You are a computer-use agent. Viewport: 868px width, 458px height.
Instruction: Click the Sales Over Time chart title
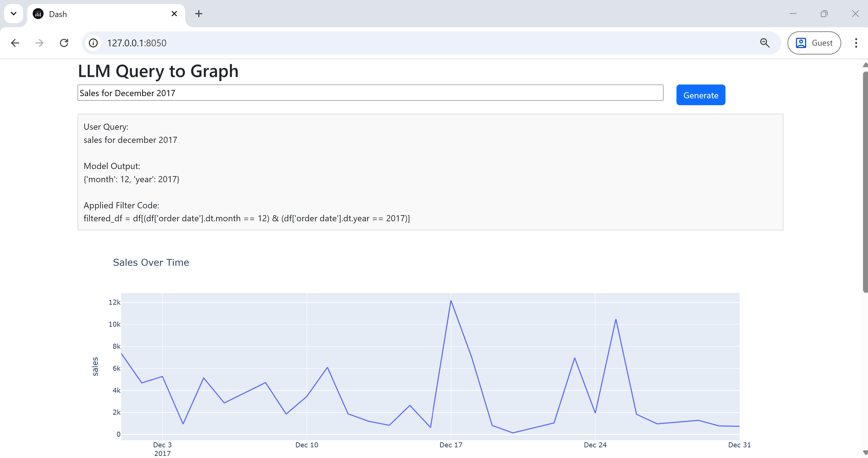tap(151, 262)
